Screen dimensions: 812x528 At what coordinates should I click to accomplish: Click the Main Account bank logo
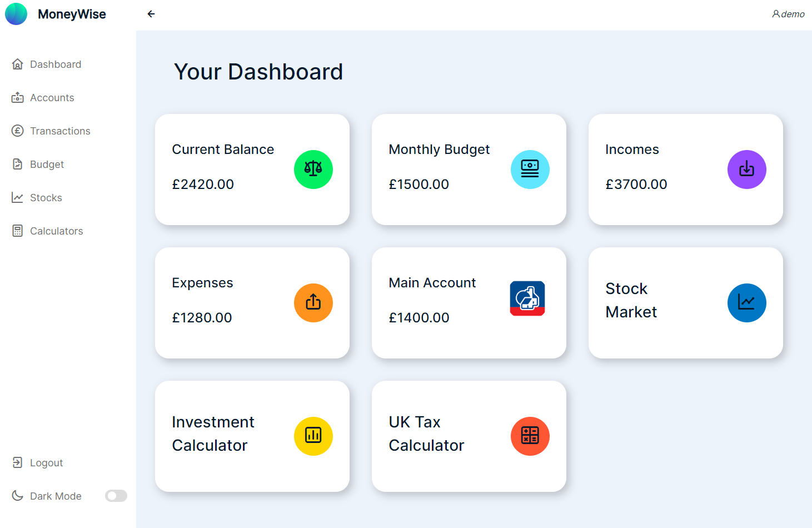pyautogui.click(x=527, y=298)
